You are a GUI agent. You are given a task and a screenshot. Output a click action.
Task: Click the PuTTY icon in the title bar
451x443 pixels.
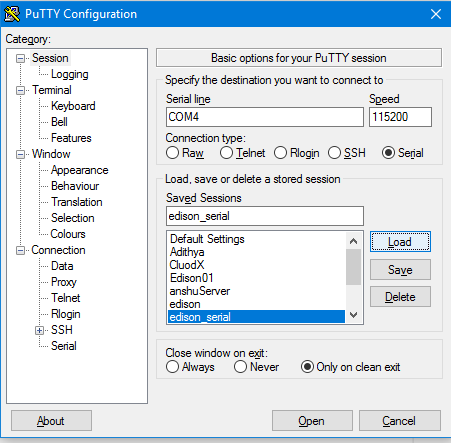[x=12, y=14]
